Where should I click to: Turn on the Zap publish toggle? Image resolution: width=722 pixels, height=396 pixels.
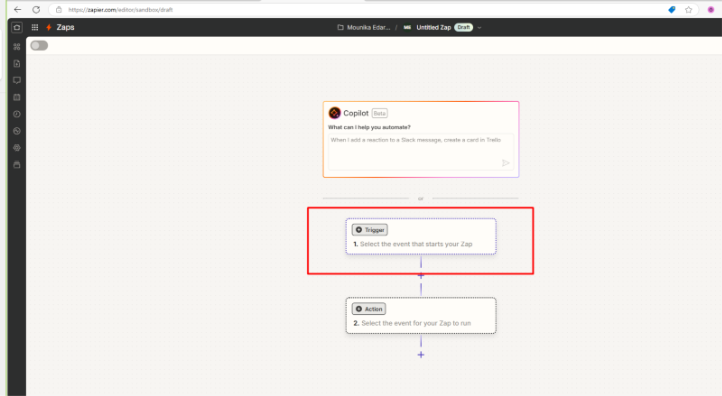[39, 45]
